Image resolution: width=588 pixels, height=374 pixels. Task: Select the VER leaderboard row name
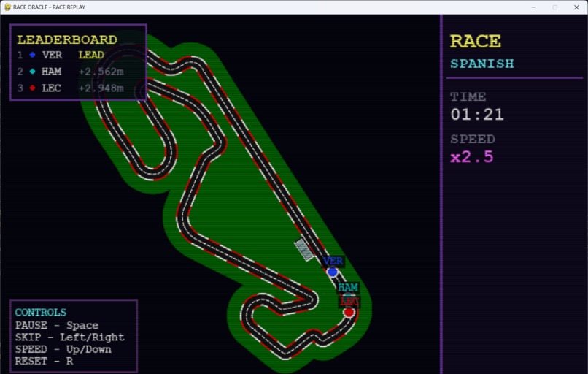(x=52, y=56)
